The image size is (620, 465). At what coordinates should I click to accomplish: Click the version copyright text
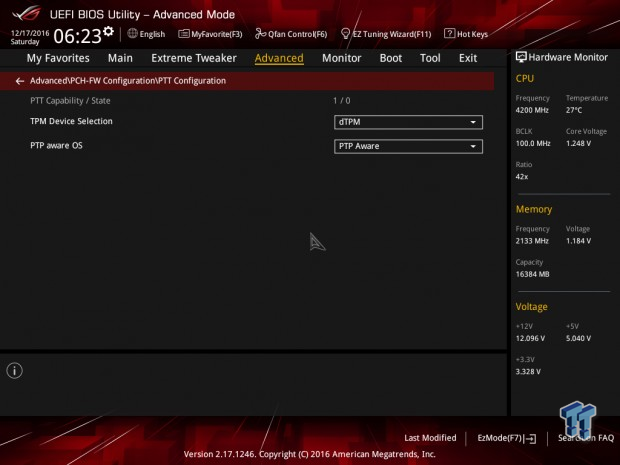(x=310, y=454)
